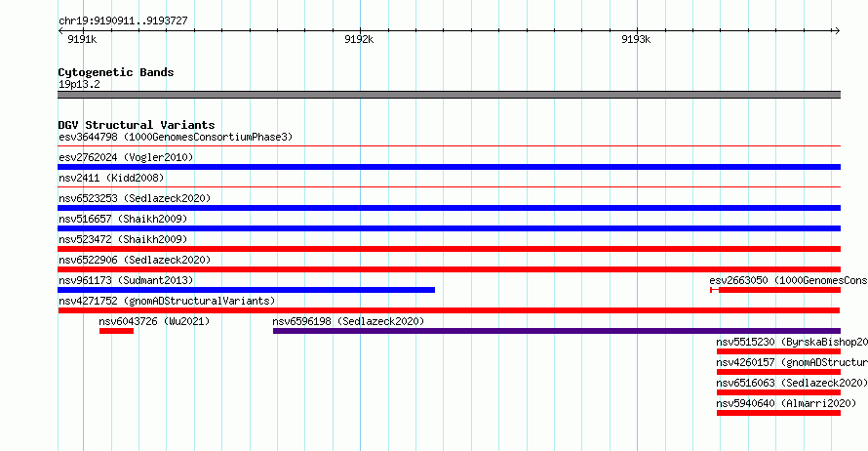868x451 pixels.
Task: Click the nsv6523253 (Sedlazeck2020) label
Action: coord(135,198)
